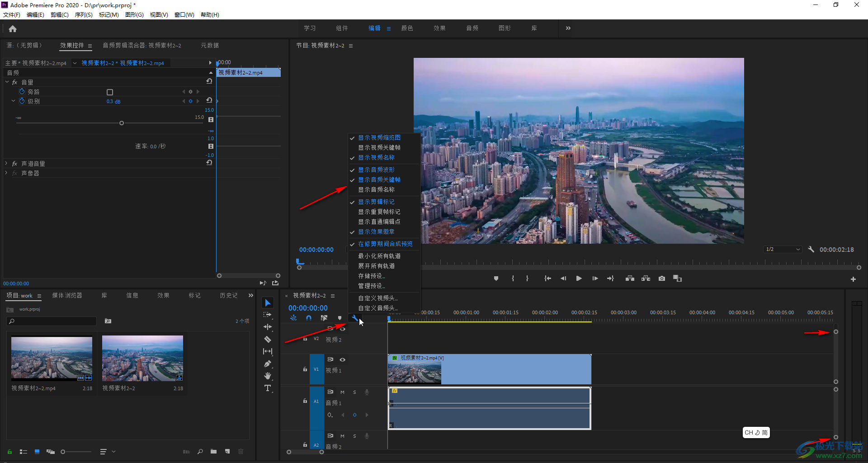Open sort icons dropdown in project panel
The height and width of the screenshot is (463, 868).
pyautogui.click(x=107, y=451)
